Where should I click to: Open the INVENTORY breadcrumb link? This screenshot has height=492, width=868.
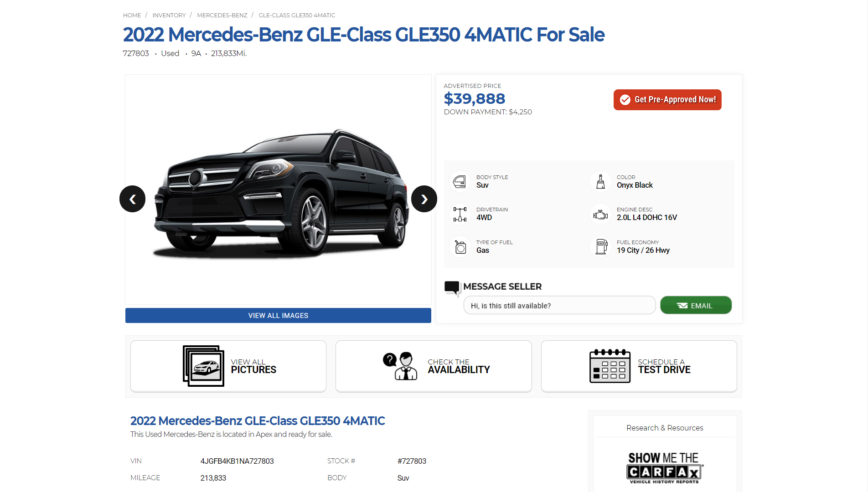click(x=169, y=15)
